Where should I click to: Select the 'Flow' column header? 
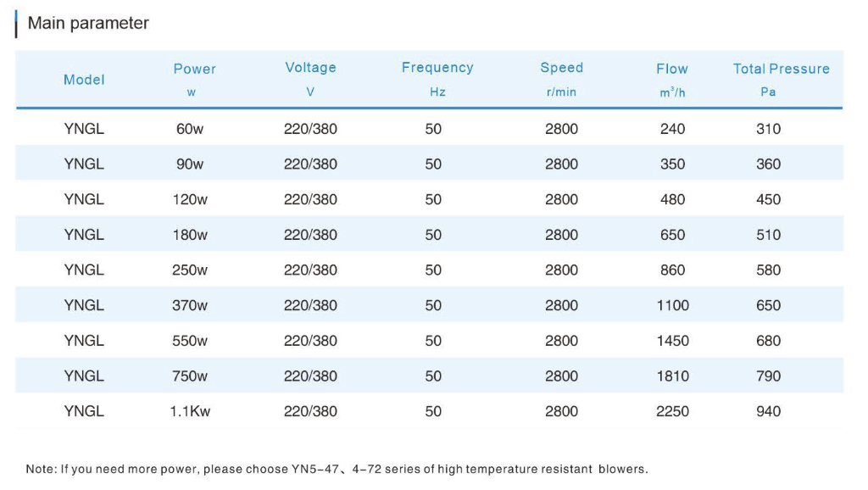click(672, 69)
